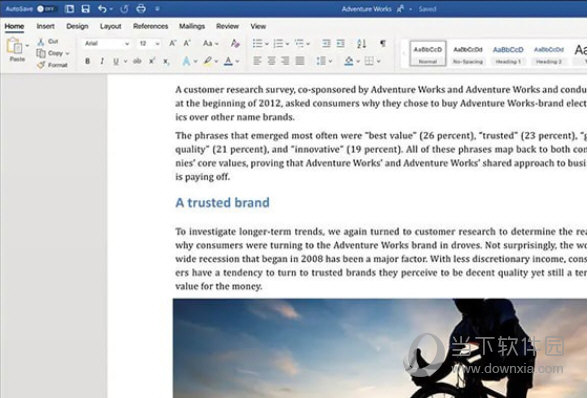Click the Shading paint bucket icon
The image size is (588, 398).
349,61
